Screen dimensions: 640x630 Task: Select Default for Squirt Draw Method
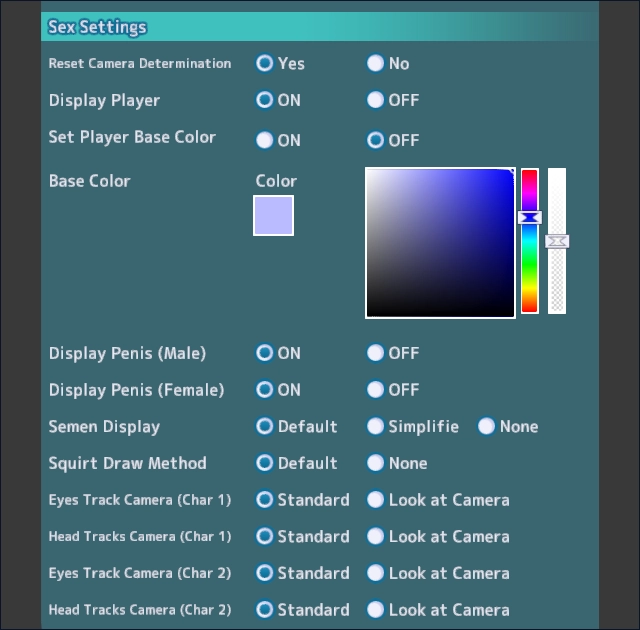tap(264, 463)
